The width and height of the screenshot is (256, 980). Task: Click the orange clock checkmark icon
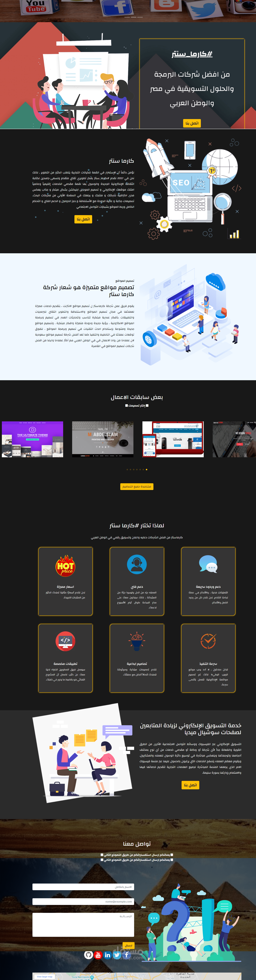click(x=208, y=641)
